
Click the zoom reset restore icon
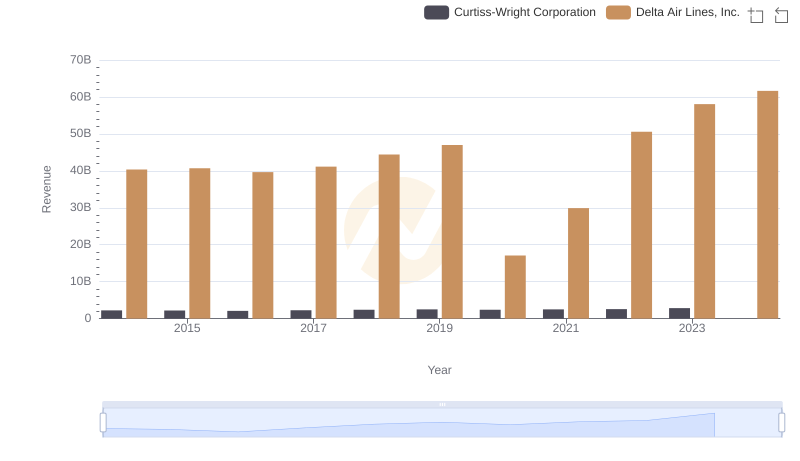pos(781,15)
